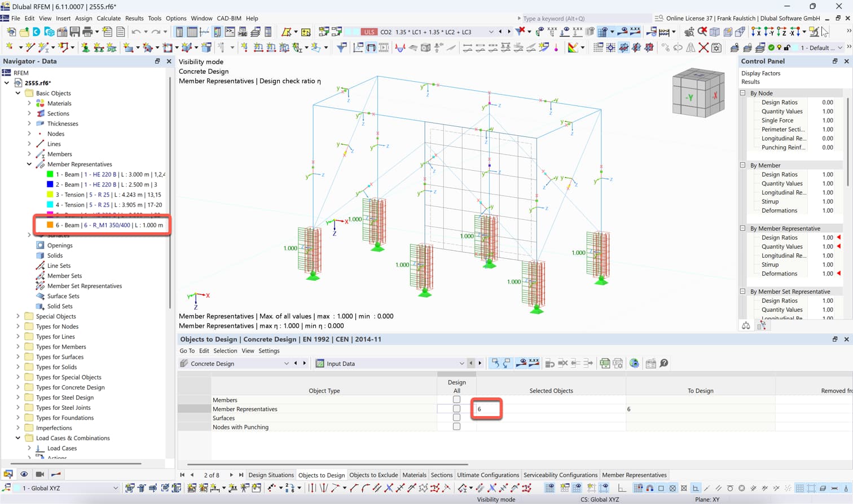The height and width of the screenshot is (504, 853).
Task: Switch to the Ultimate Configurations tab
Action: [x=487, y=475]
